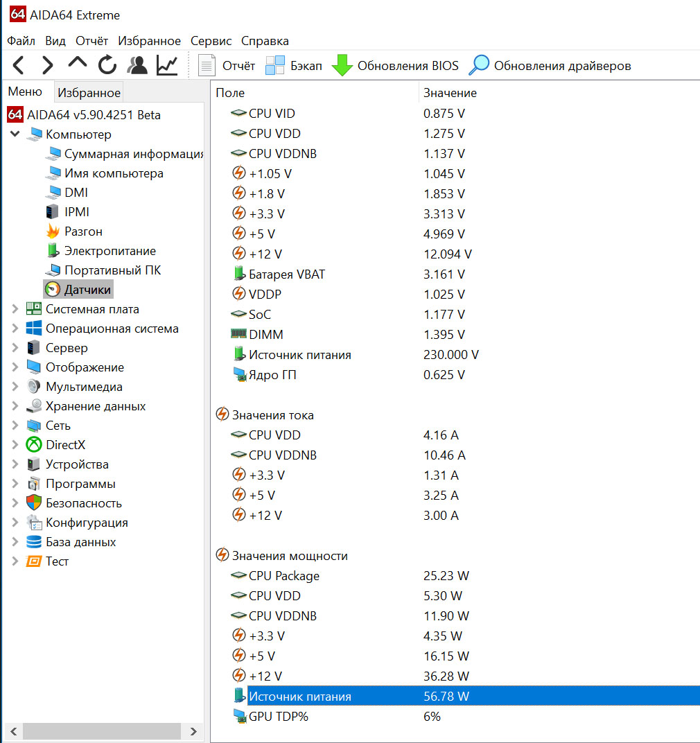The image size is (700, 743).
Task: Expand the DirectX node
Action: [15, 445]
